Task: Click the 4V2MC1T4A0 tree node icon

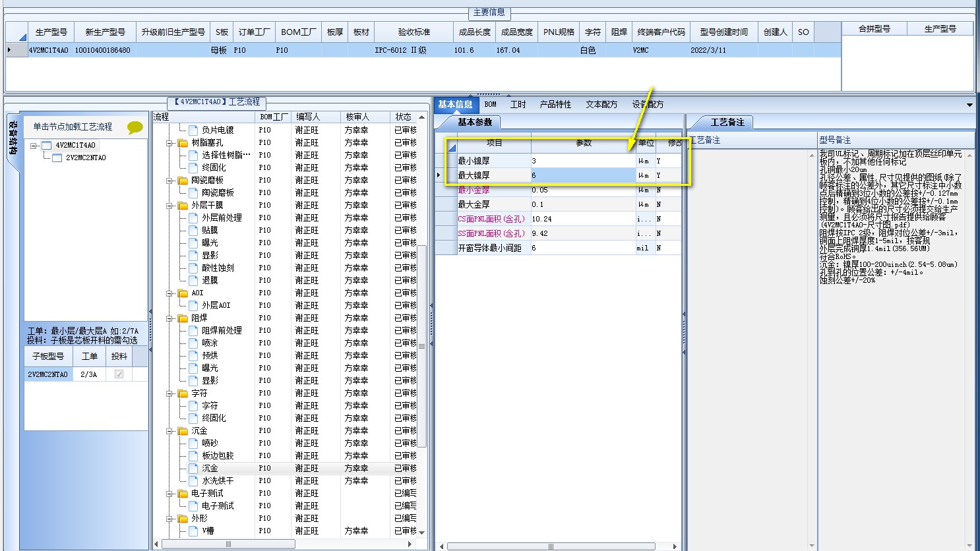Action: [46, 145]
